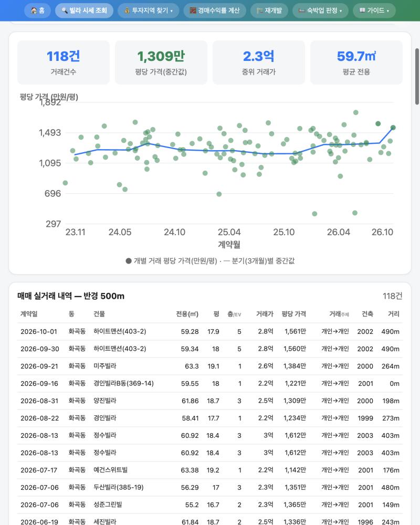The height and width of the screenshot is (525, 420).
Task: Click the 25.04 x-axis label
Action: click(229, 232)
